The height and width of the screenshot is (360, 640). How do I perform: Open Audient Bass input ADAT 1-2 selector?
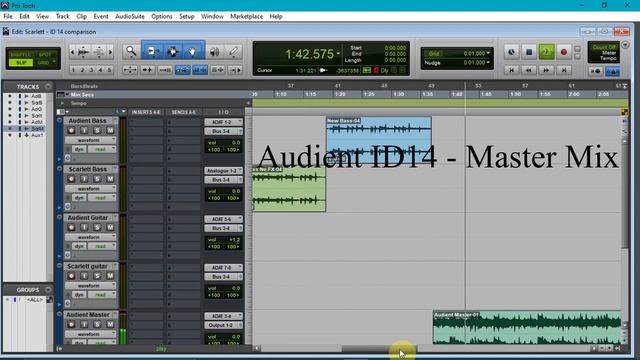coord(223,122)
